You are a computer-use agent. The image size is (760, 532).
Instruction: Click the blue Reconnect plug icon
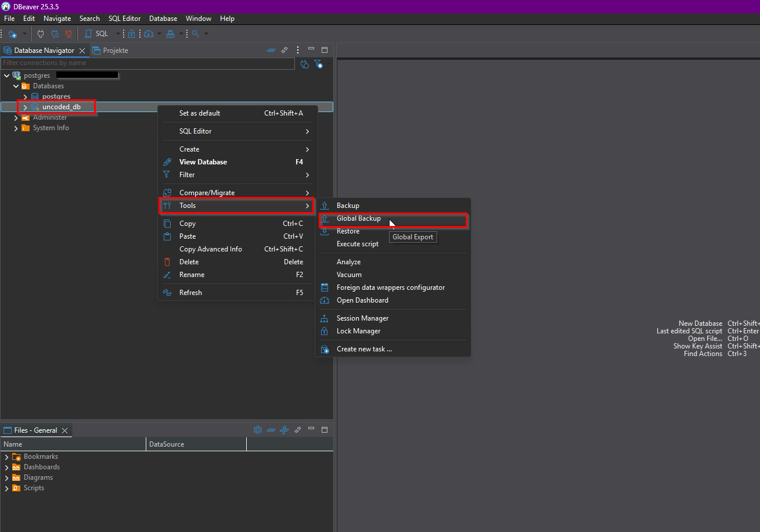pyautogui.click(x=55, y=34)
